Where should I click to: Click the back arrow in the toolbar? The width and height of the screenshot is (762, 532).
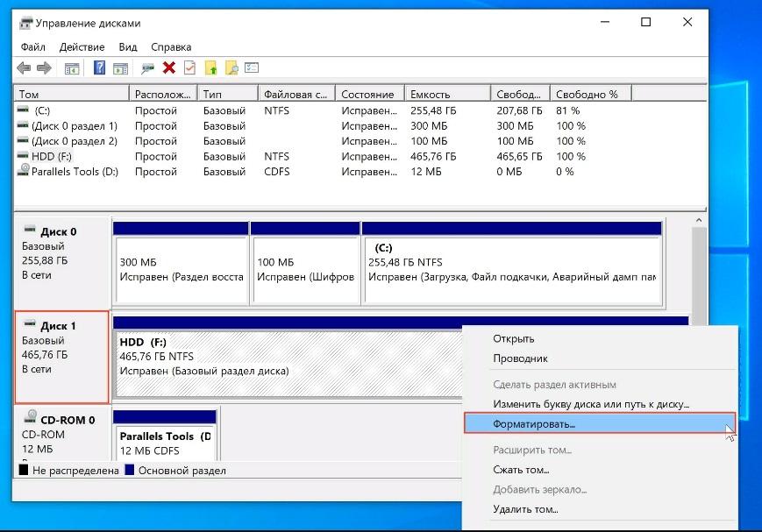[24, 68]
